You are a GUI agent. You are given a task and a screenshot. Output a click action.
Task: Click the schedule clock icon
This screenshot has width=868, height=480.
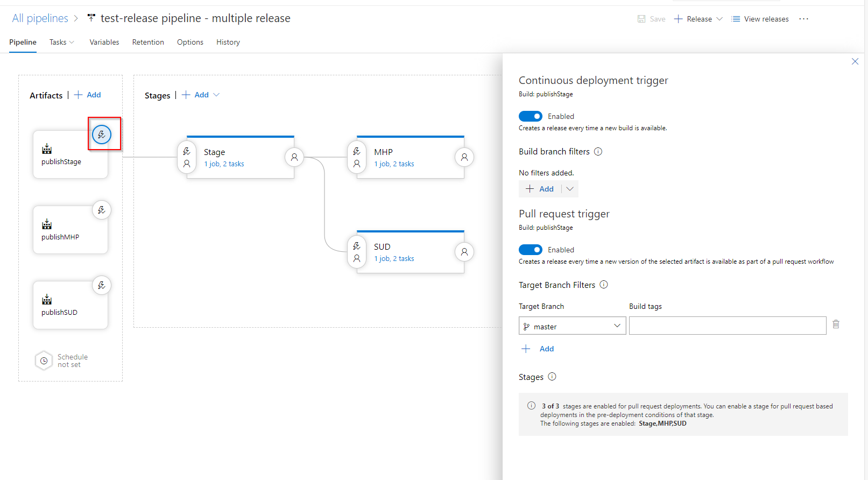click(x=44, y=361)
